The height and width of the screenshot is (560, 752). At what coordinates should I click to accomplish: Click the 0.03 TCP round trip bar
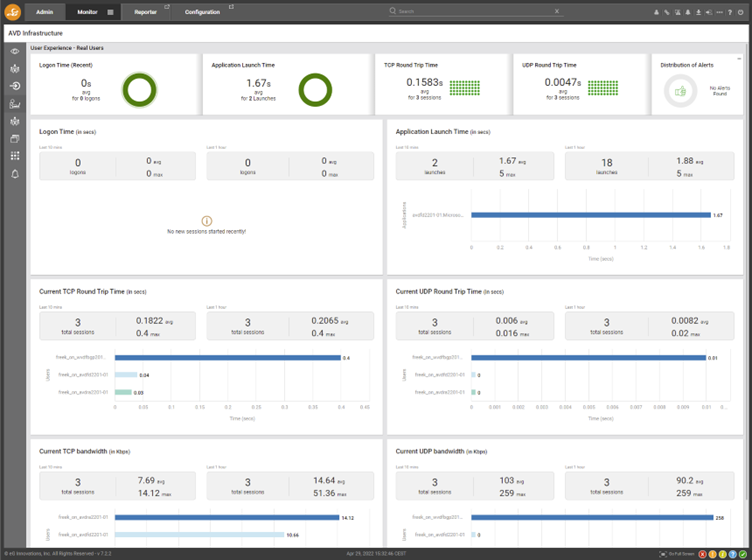click(123, 392)
